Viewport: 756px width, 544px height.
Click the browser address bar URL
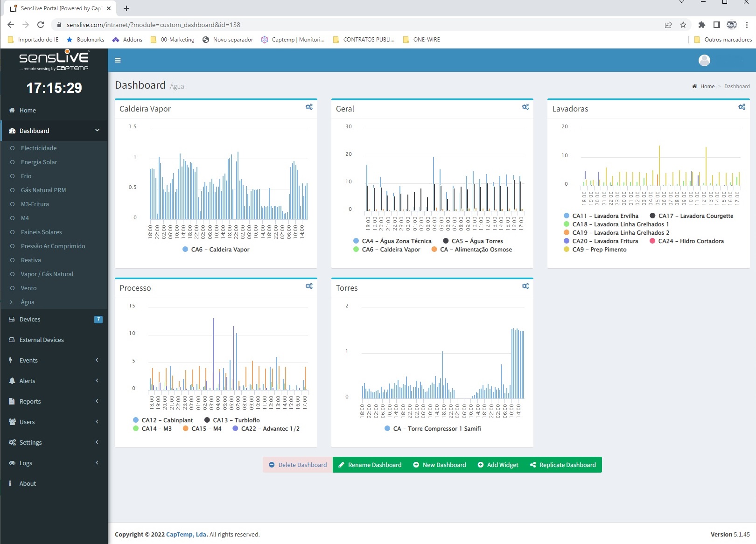[153, 25]
